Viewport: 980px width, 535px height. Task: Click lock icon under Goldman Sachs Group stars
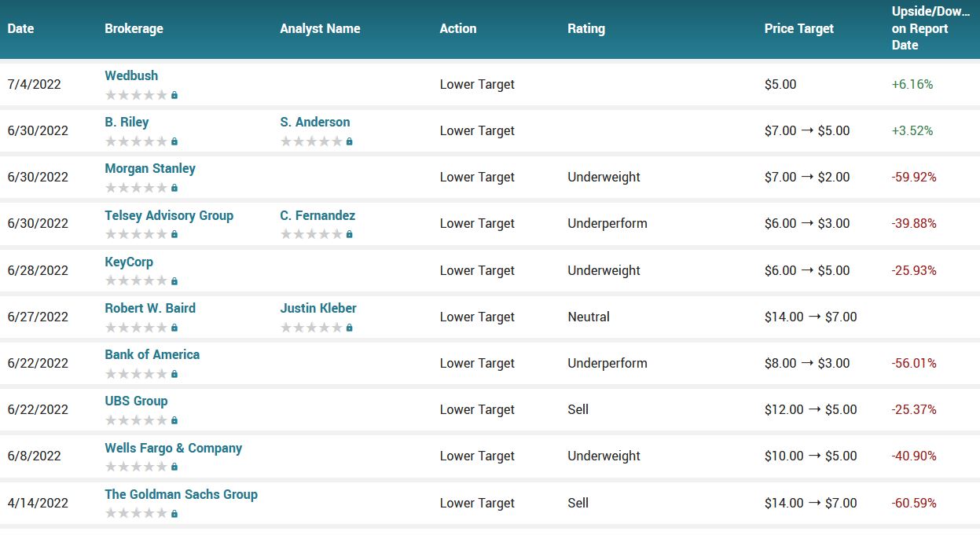(x=174, y=514)
